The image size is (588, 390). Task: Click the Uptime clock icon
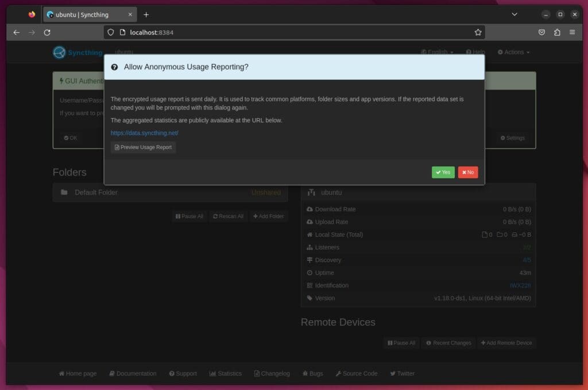[310, 273]
